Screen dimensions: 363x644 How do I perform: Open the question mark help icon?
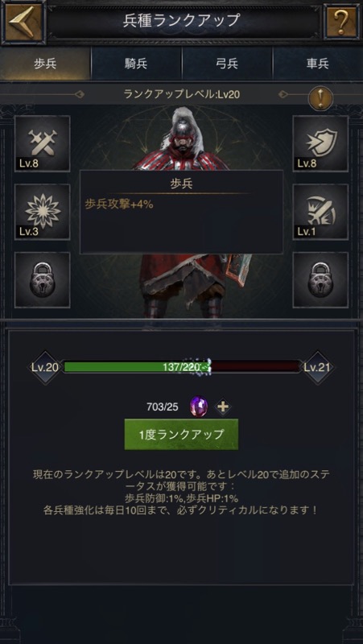coord(341,23)
